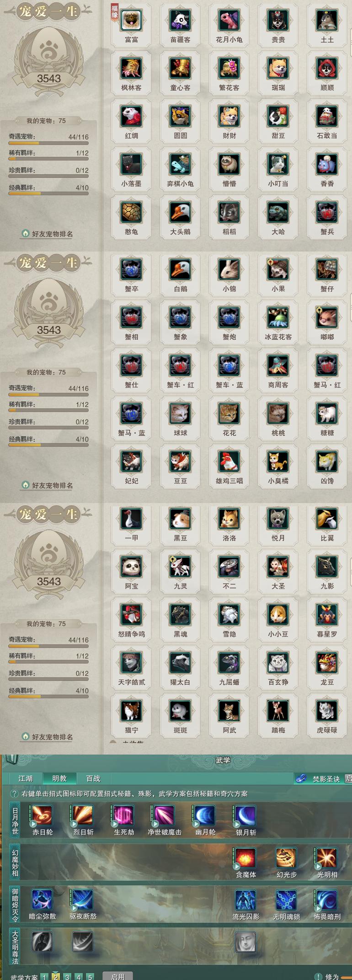Switch to martial scheme number 1
The image size is (352, 980).
click(44, 976)
